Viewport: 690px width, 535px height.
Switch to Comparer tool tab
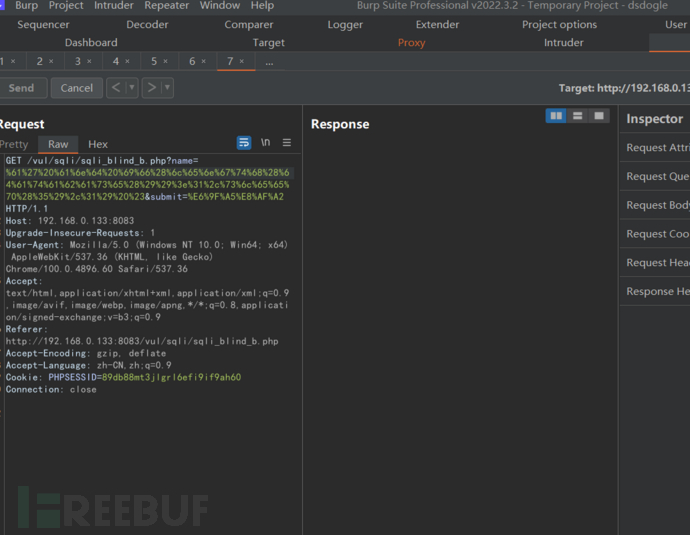(x=249, y=25)
